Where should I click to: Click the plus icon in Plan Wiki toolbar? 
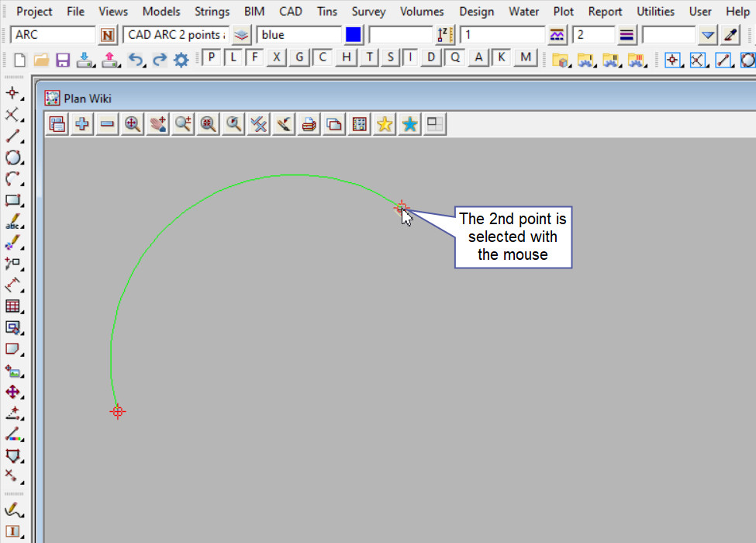(x=81, y=124)
